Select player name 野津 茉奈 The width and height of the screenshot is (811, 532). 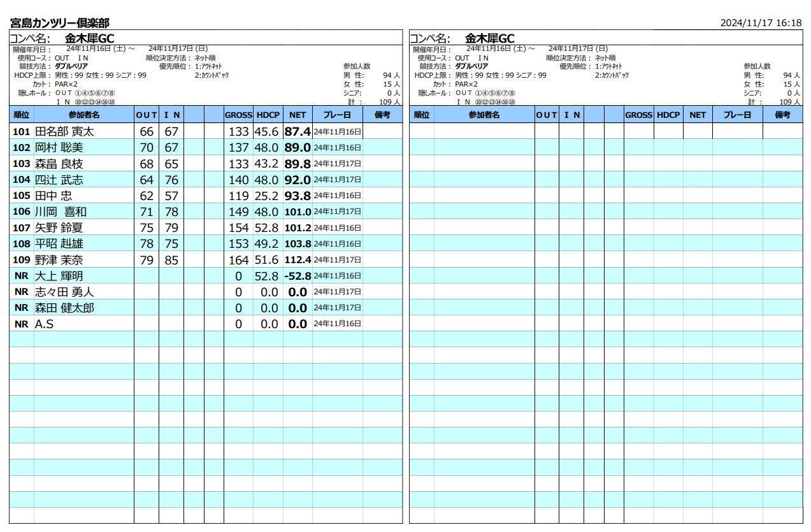(x=59, y=260)
